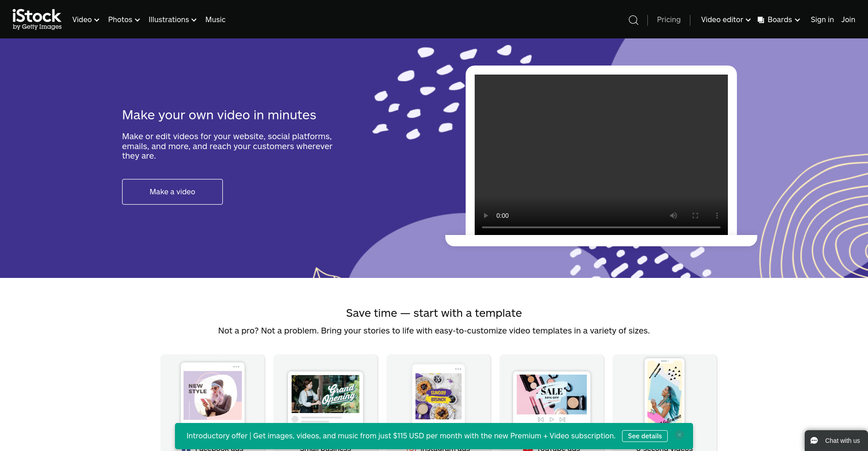Viewport: 868px width, 451px height.
Task: Open the Chat with us widget
Action: 836,441
